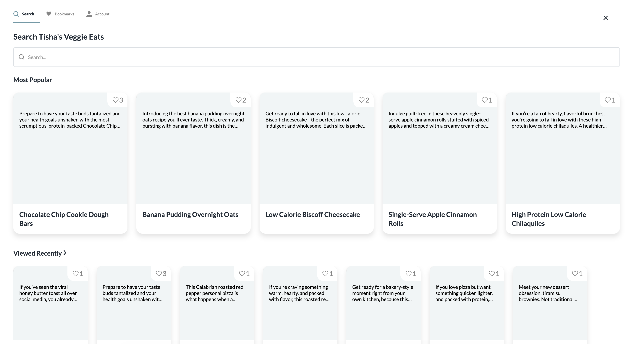The width and height of the screenshot is (644, 344).
Task: Bookmark High Protein Low Calorie Chilaquiles
Action: pos(608,100)
